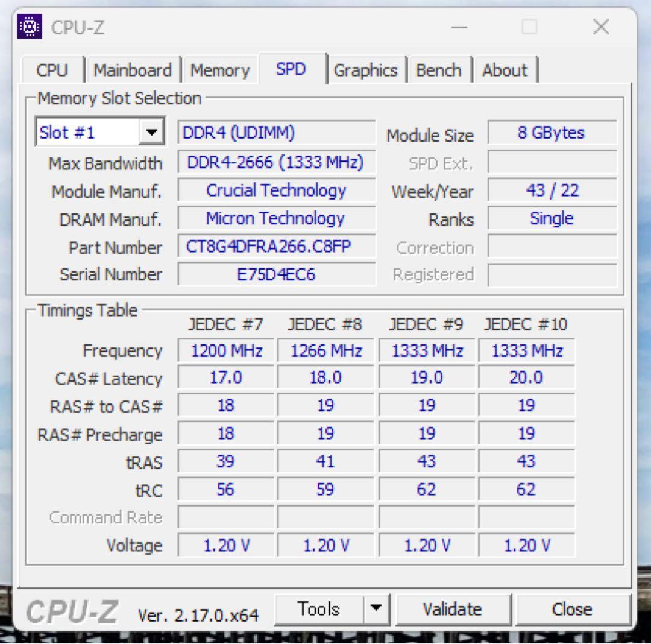The width and height of the screenshot is (651, 644).
Task: Click the JEDEC #10 voltage 1.20 V cell
Action: [x=526, y=546]
